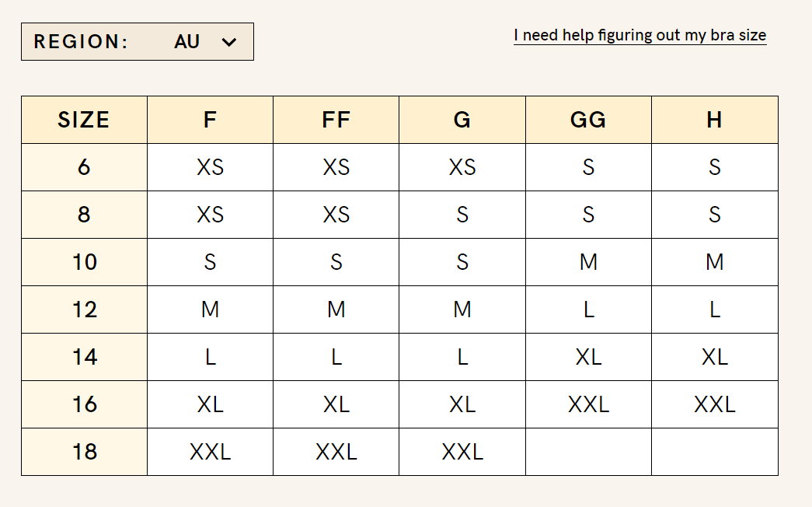Select the size 8 row label

coord(84,215)
